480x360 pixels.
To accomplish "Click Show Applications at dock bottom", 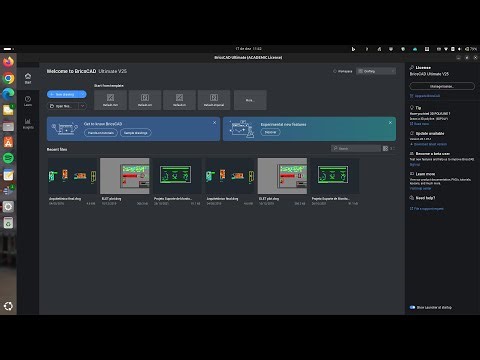I will (x=8, y=306).
